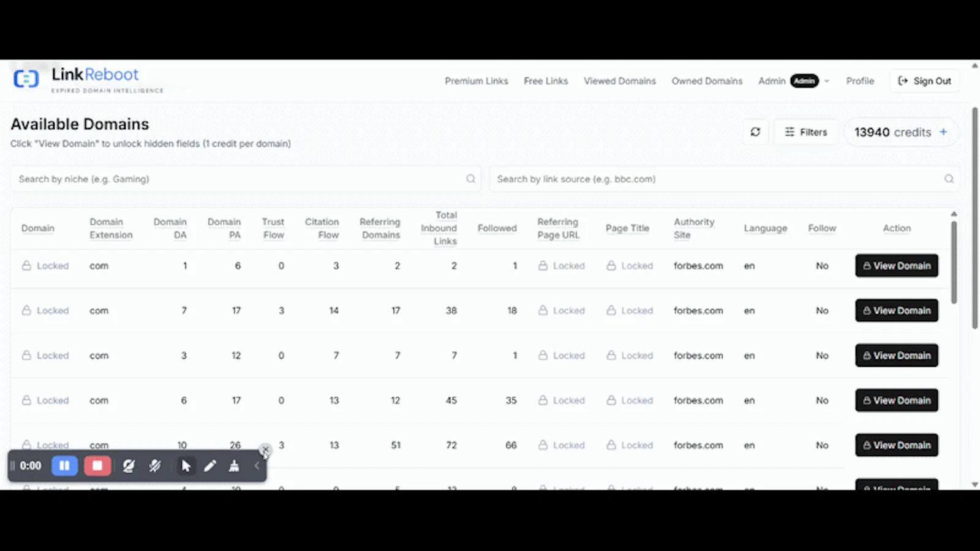Click the broom clear-drawings icon
980x551 pixels.
coord(234,466)
